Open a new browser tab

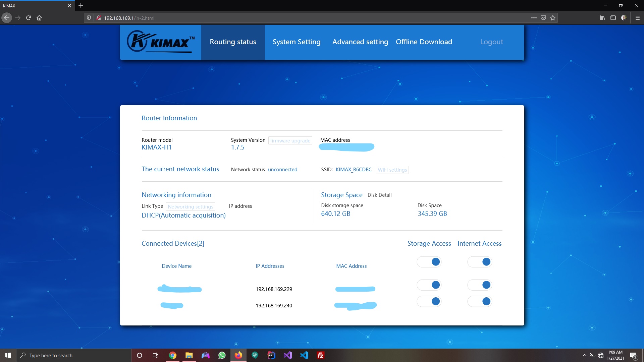point(81,5)
